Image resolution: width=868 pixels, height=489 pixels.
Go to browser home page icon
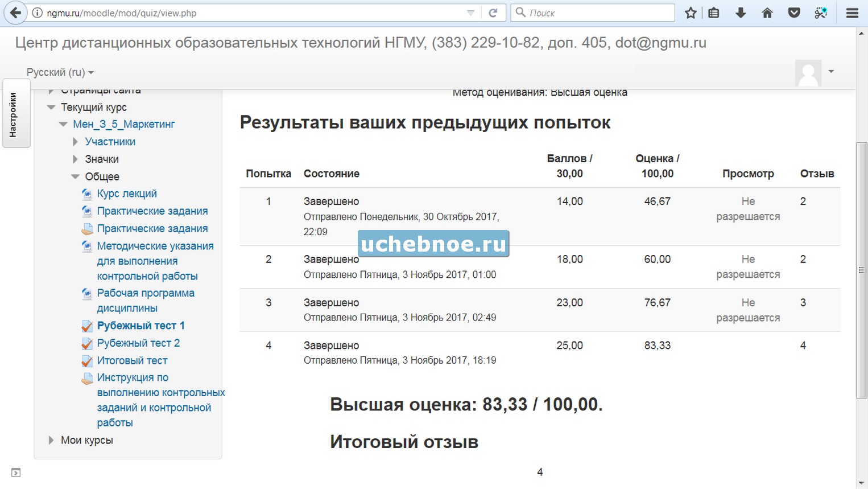pos(767,13)
